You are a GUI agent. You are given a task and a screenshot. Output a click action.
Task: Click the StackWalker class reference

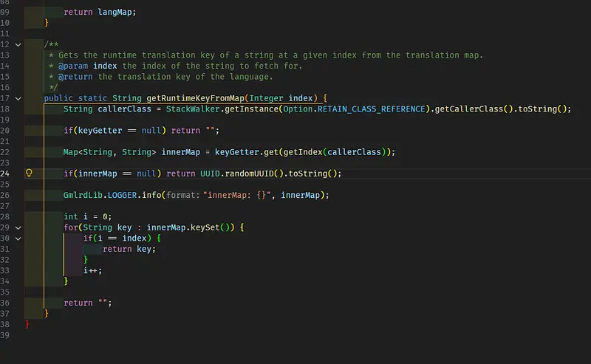202,109
